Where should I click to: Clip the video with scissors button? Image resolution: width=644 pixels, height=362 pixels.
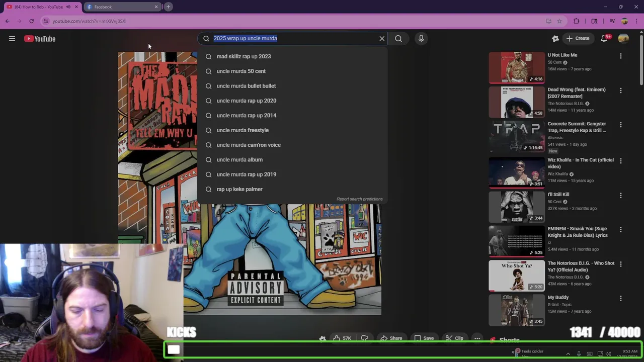coord(454,338)
